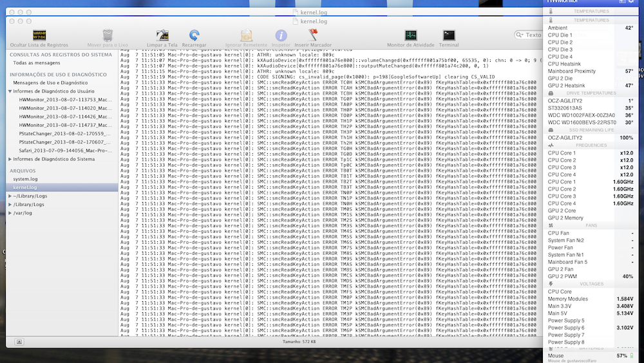Expand the /Library/Logs folder
This screenshot has width=644, height=363.
[10, 204]
